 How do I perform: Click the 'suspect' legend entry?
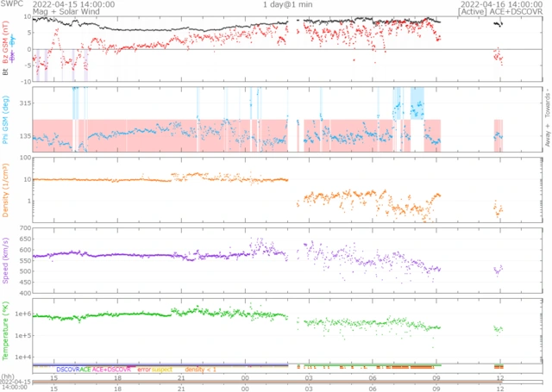[162, 369]
